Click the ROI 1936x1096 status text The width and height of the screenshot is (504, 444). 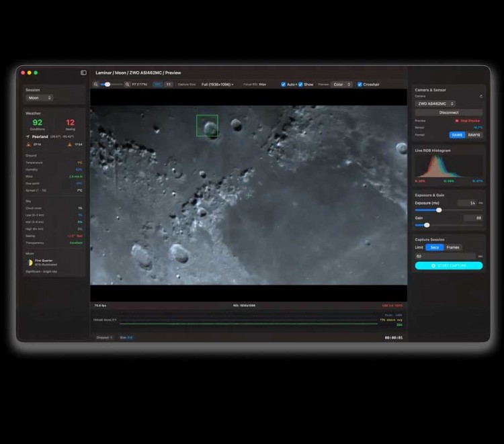tap(245, 306)
